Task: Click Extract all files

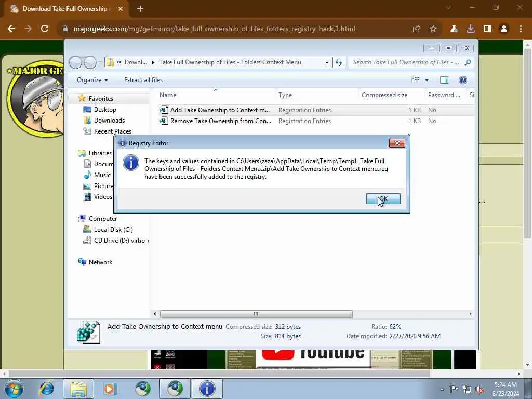Action: (143, 80)
